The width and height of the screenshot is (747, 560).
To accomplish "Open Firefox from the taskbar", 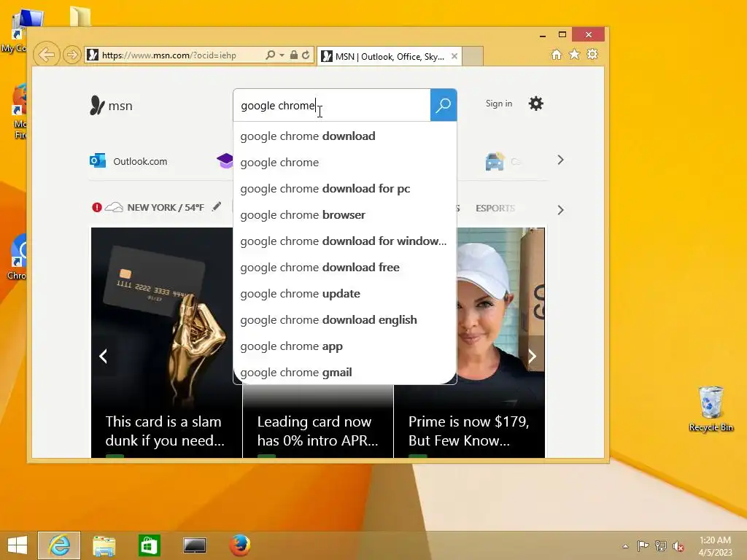I will click(x=239, y=545).
